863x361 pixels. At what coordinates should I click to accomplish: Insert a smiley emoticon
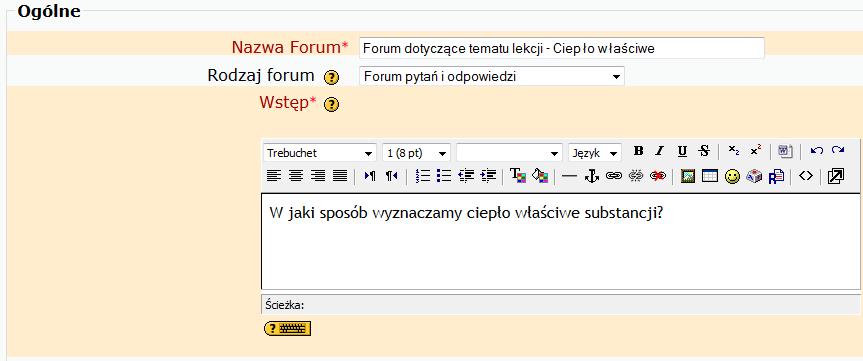click(x=732, y=176)
